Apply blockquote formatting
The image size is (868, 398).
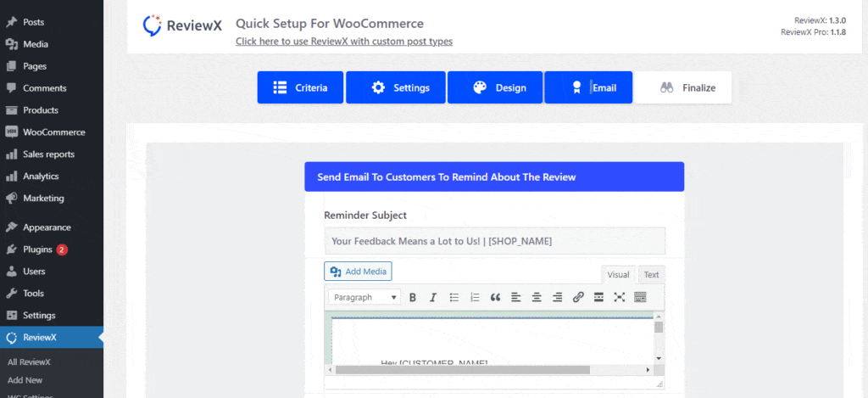[x=495, y=298]
